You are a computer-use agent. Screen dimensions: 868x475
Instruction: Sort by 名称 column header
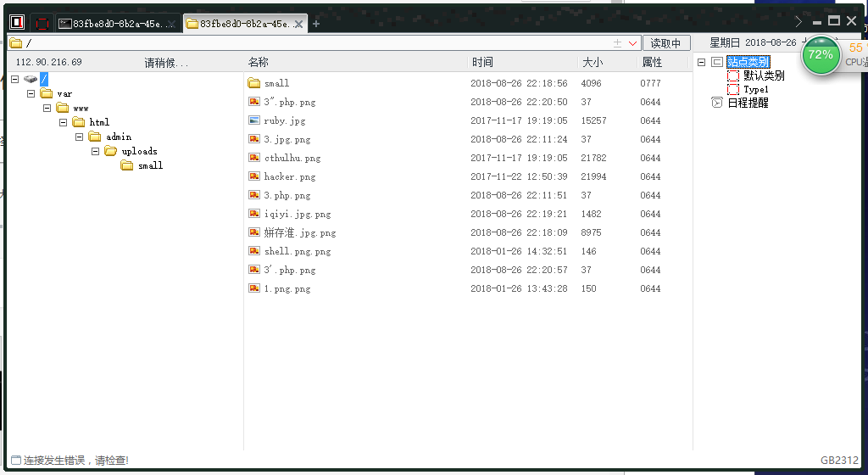click(259, 62)
